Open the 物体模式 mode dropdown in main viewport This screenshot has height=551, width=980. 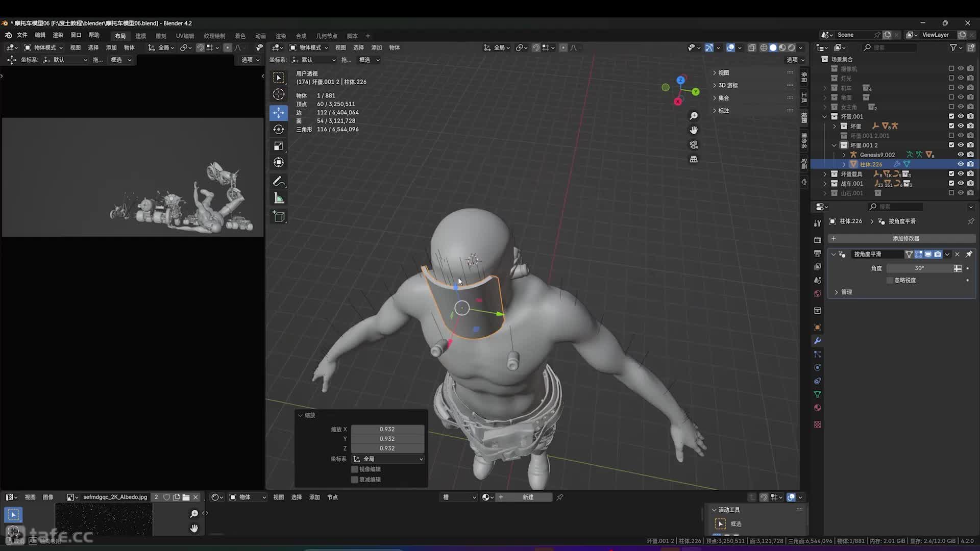(309, 47)
